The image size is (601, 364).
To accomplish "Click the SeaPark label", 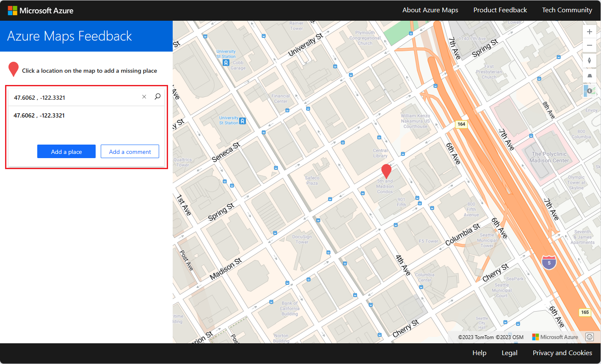I will click(515, 279).
